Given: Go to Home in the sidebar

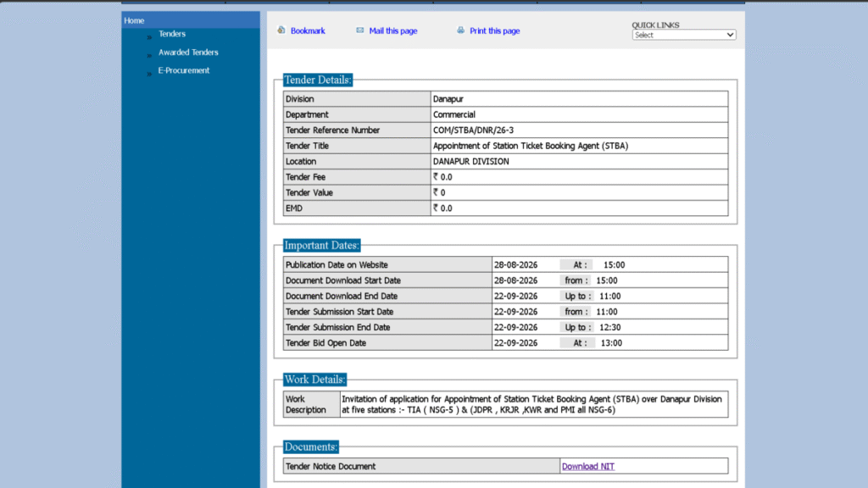Looking at the screenshot, I should coord(134,20).
